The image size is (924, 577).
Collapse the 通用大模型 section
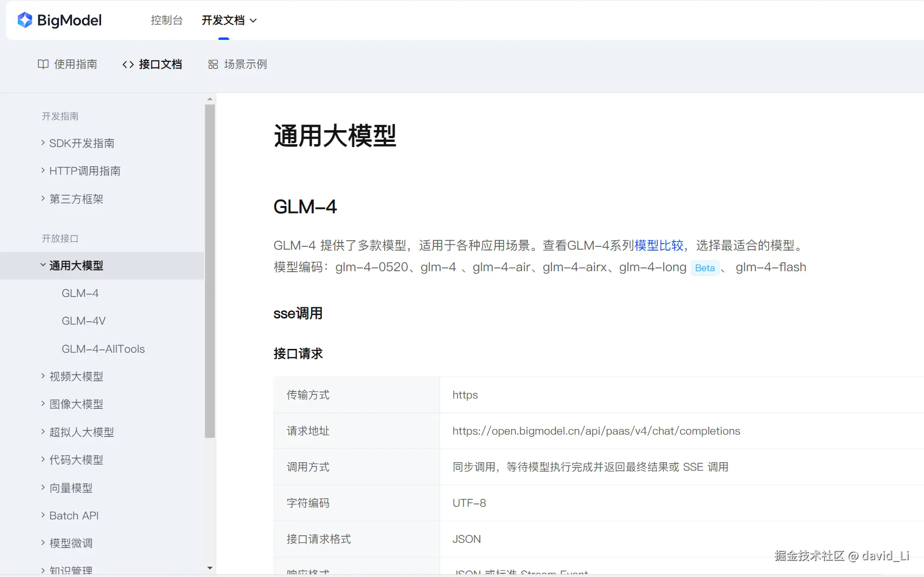click(x=43, y=265)
